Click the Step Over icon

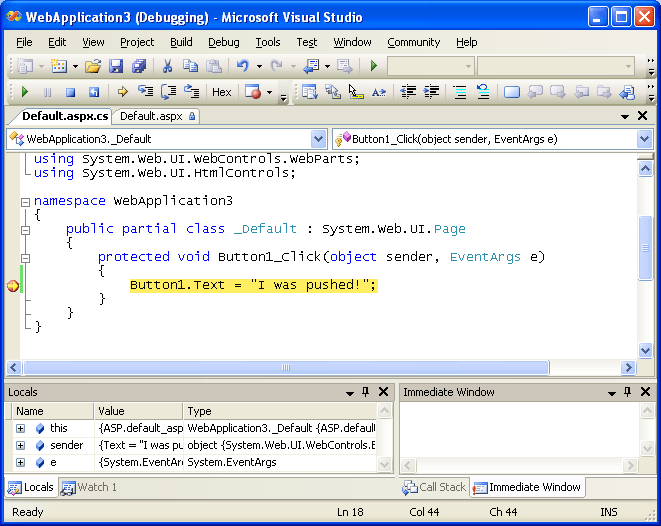pos(169,91)
